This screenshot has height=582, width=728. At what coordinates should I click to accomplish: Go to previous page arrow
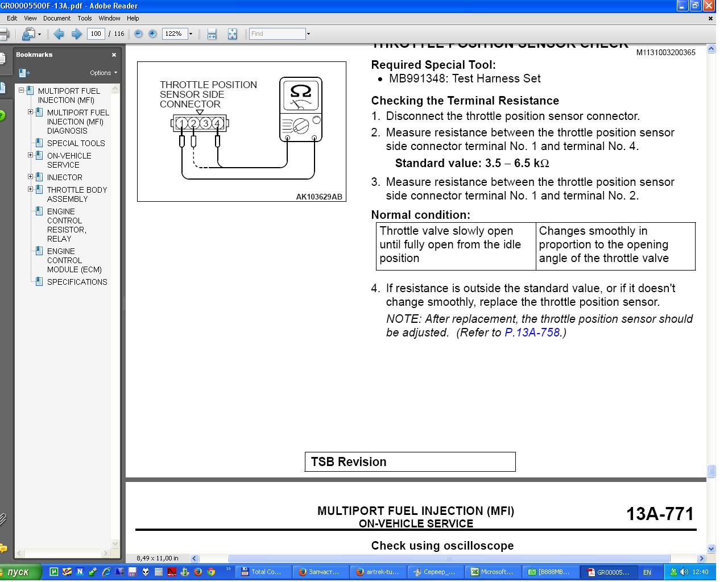coord(59,34)
